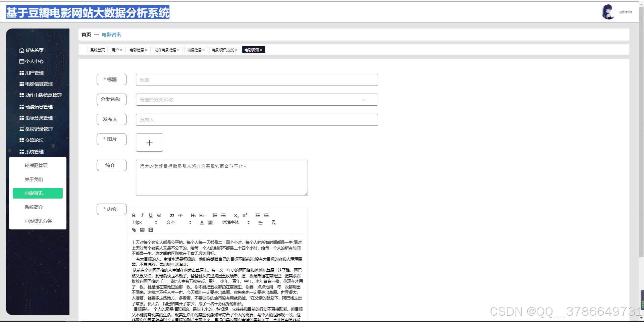
Task: Open the 文本 paragraph style dropdown
Action: (x=178, y=222)
